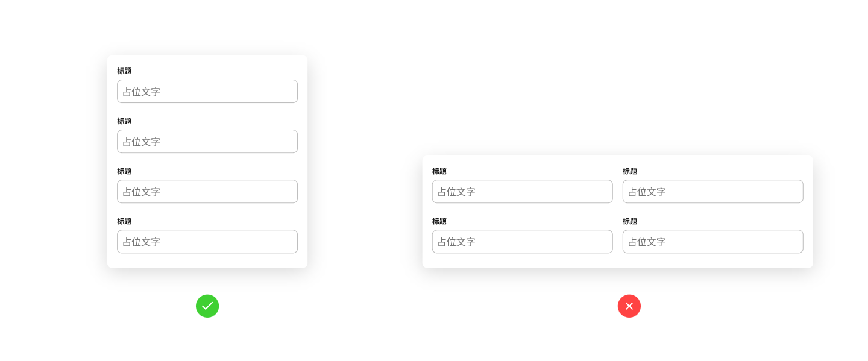
Task: Click fourth 标题 label in single-column form
Action: (124, 221)
